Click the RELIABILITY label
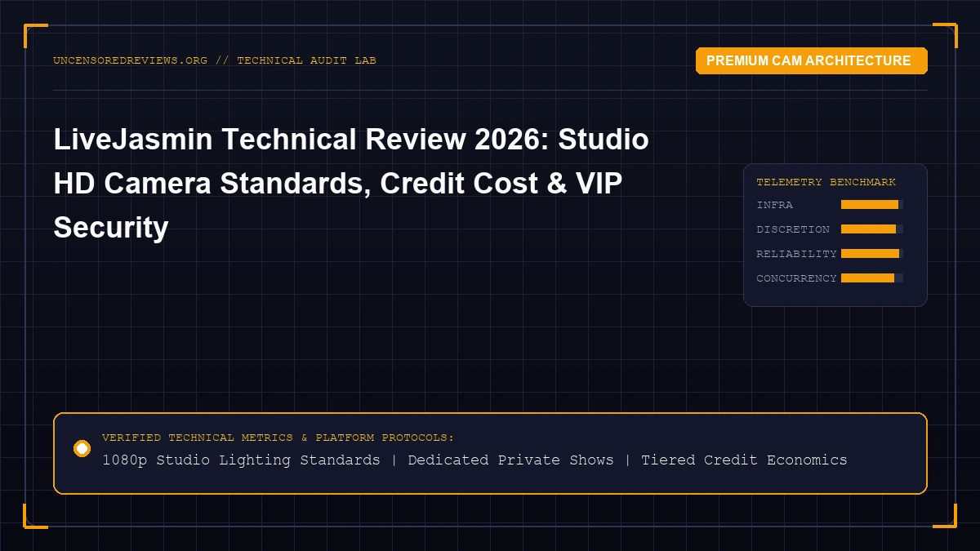 [796, 254]
